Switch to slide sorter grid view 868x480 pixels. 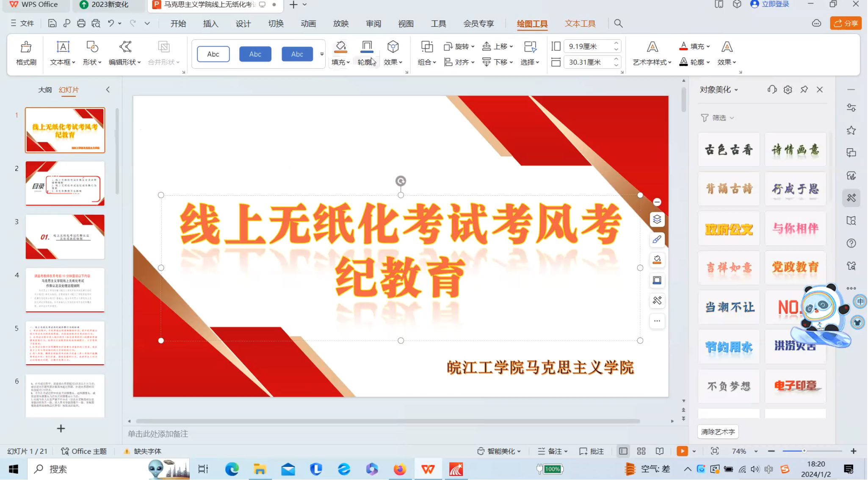[641, 451]
